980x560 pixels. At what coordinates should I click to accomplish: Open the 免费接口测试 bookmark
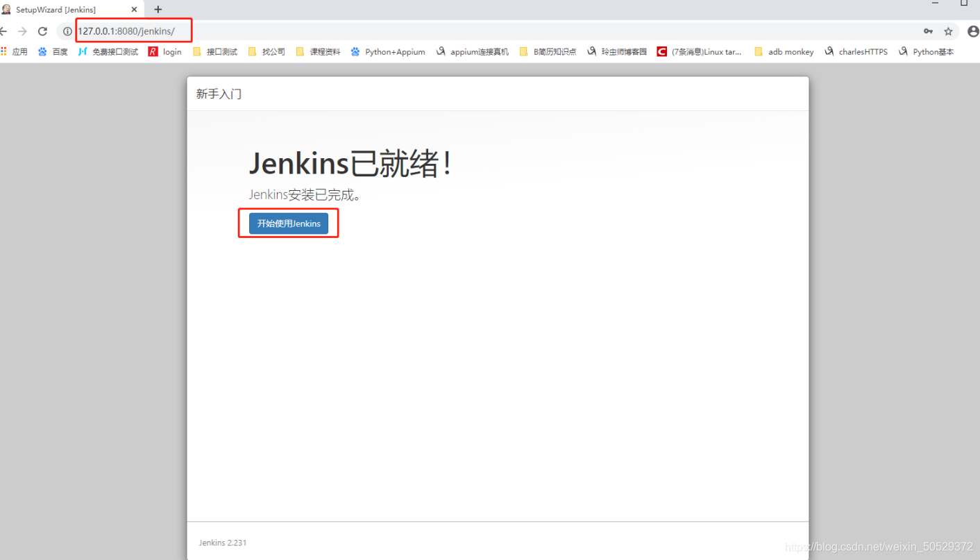[x=108, y=51]
